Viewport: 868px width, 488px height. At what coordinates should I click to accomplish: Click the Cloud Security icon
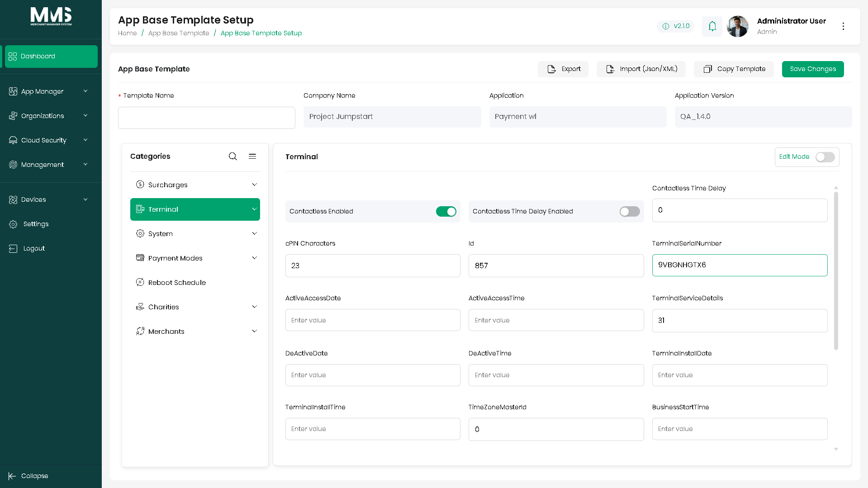tap(13, 140)
